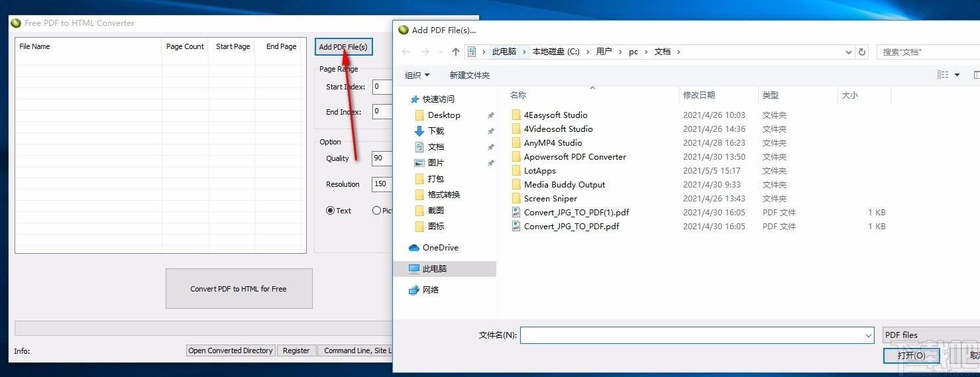Click 本地磁盘 (C:) breadcrumb segment
The image size is (980, 377).
[x=556, y=52]
